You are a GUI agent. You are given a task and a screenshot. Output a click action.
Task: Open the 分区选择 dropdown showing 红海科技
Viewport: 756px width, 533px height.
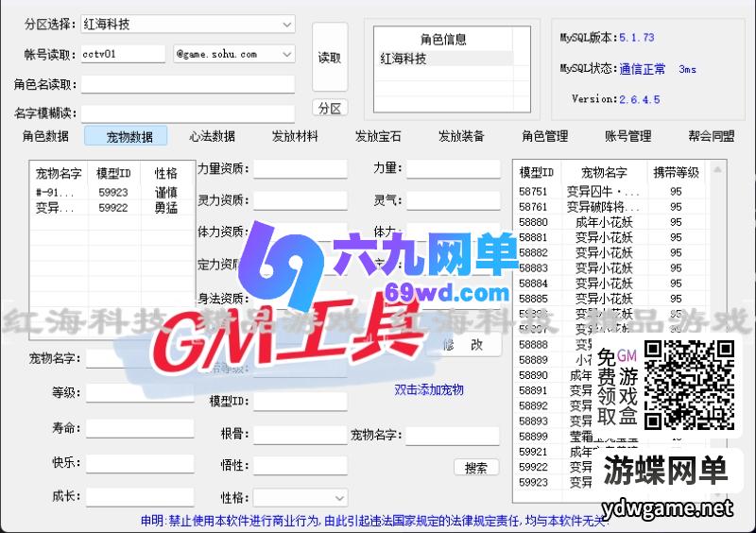click(x=187, y=25)
